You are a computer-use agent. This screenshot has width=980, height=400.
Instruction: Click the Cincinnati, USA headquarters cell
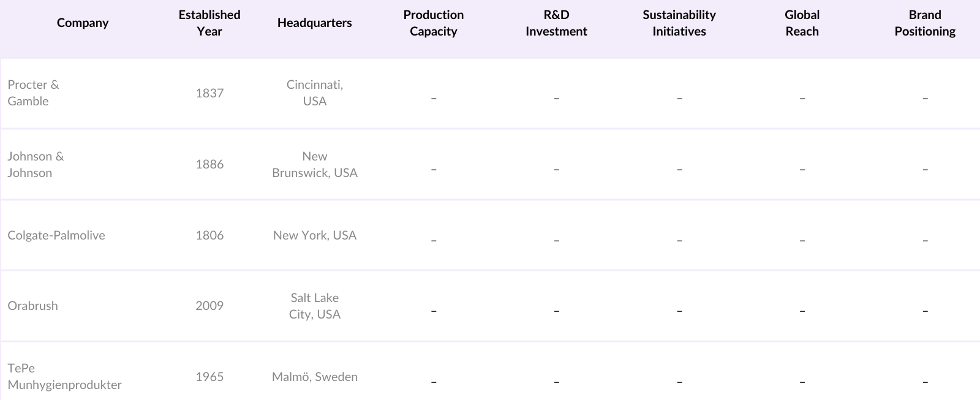tap(315, 93)
